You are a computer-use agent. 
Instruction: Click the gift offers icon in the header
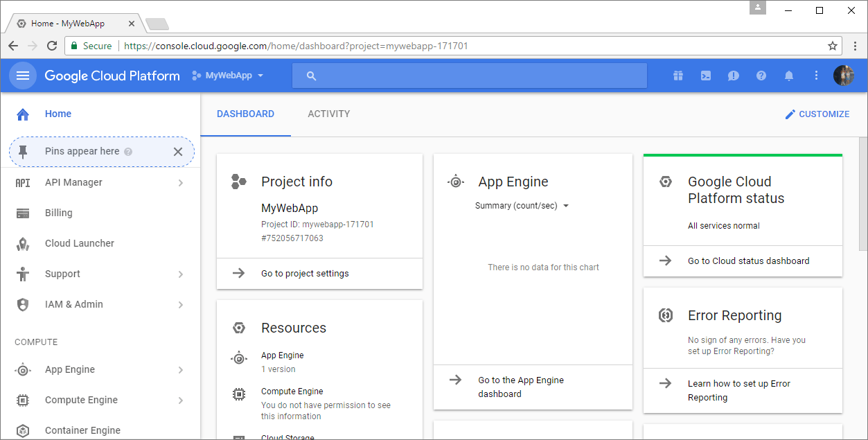pos(677,76)
